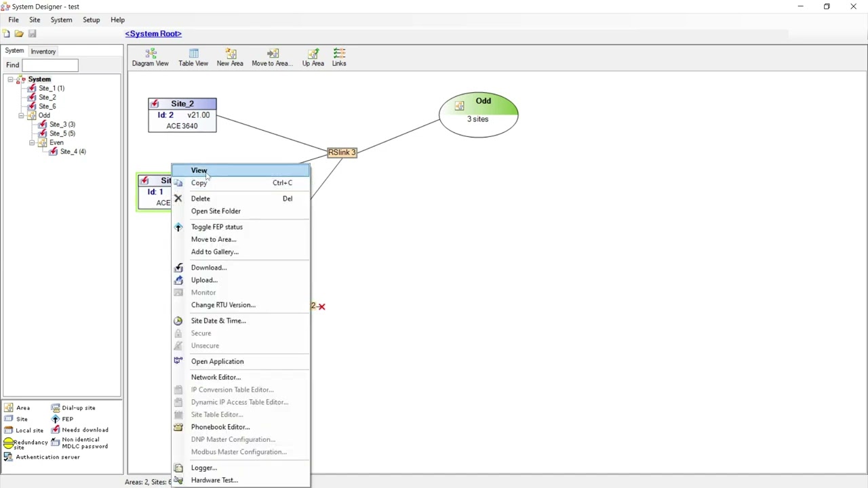Select Open Application in the context menu
This screenshot has height=488, width=868.
[x=241, y=361]
